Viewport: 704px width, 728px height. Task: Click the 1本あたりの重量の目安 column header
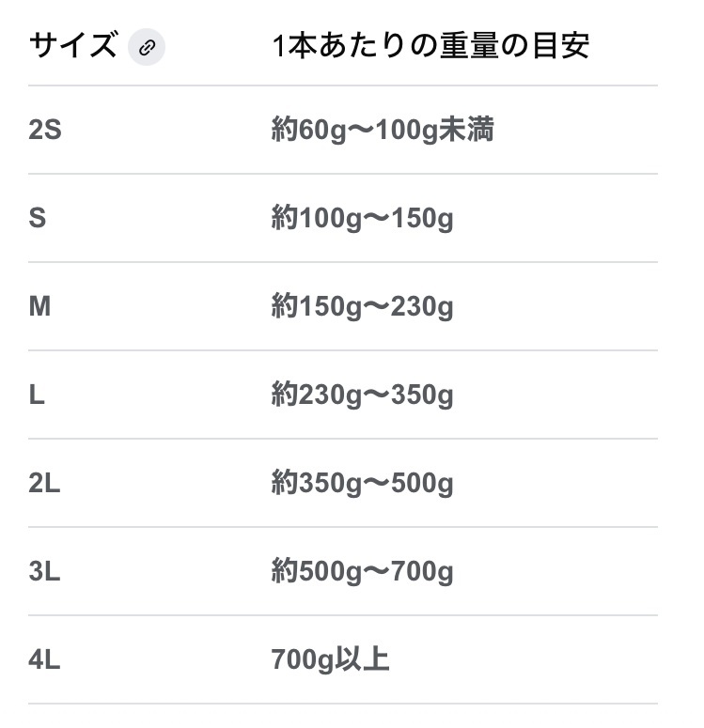[x=430, y=46]
